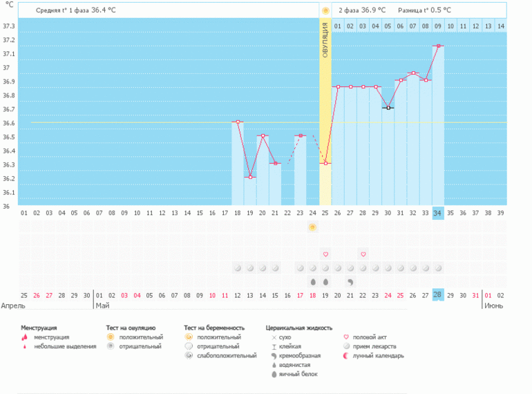Click the temperature point on cycle day 18
This screenshot has width=532, height=394.
click(238, 122)
